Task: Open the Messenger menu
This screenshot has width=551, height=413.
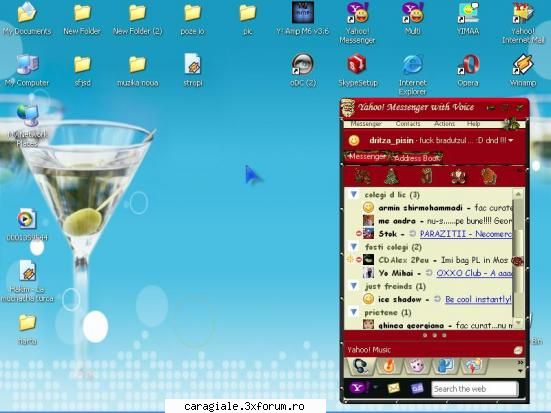Action: click(366, 124)
